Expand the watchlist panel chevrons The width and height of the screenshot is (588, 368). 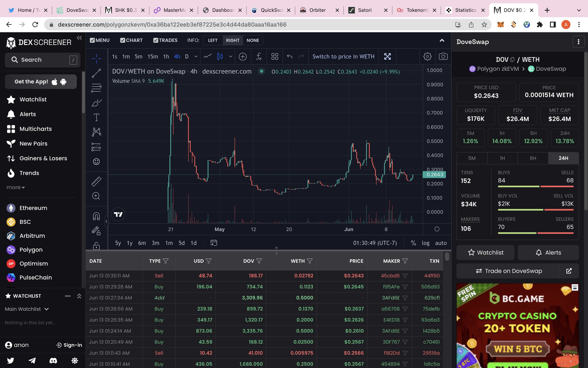coord(79,296)
